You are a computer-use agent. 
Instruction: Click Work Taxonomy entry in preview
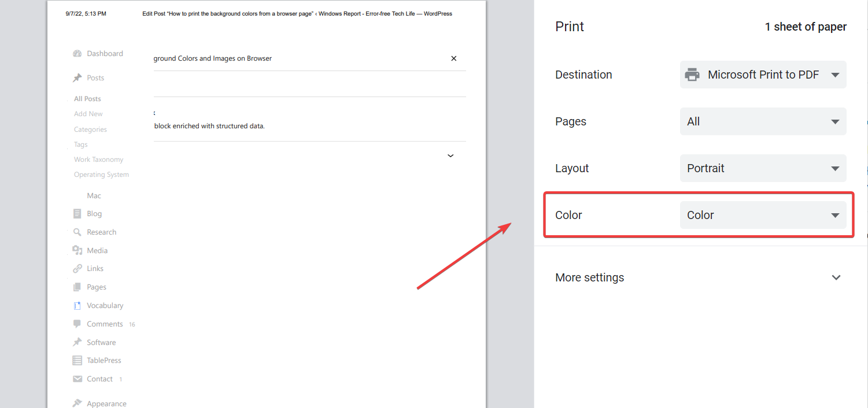coord(99,160)
